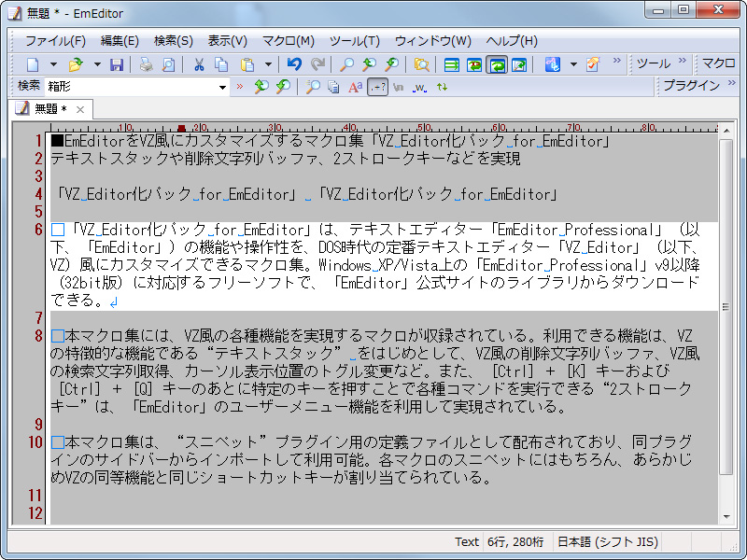Click the Open folder icon
The height and width of the screenshot is (560, 747).
pos(76,64)
